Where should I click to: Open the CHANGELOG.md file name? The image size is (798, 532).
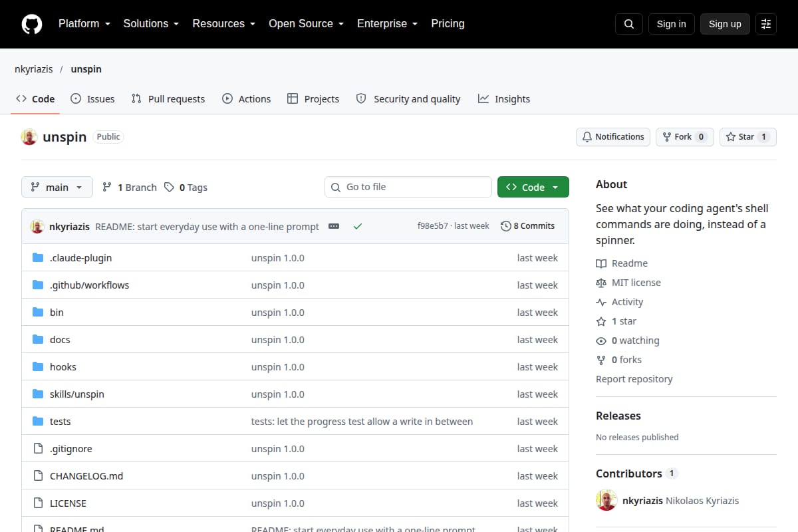86,476
